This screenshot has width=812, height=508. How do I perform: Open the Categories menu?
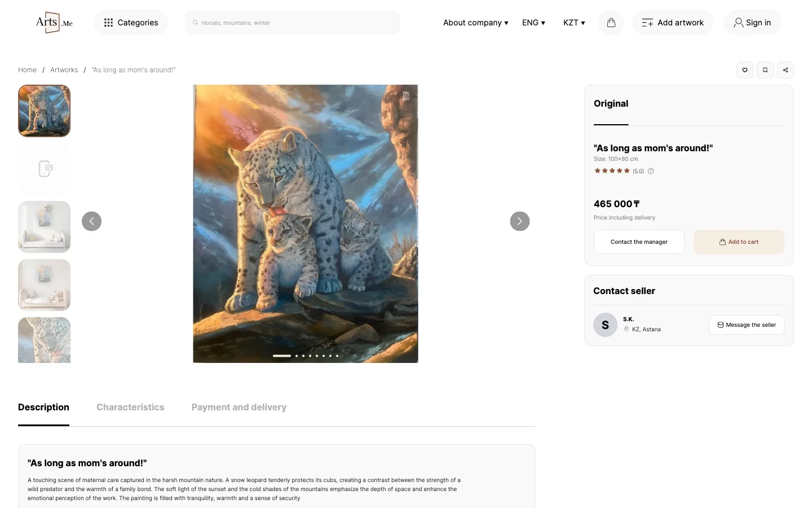(x=131, y=23)
